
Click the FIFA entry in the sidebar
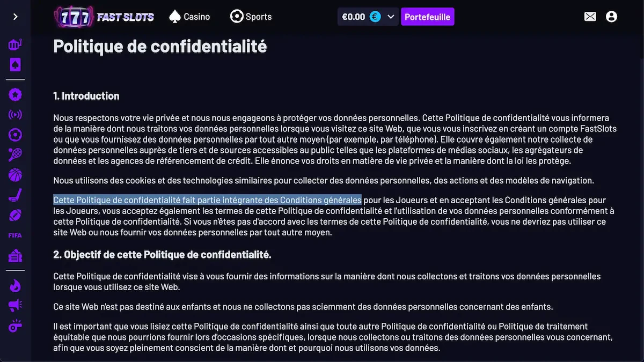pos(15,235)
